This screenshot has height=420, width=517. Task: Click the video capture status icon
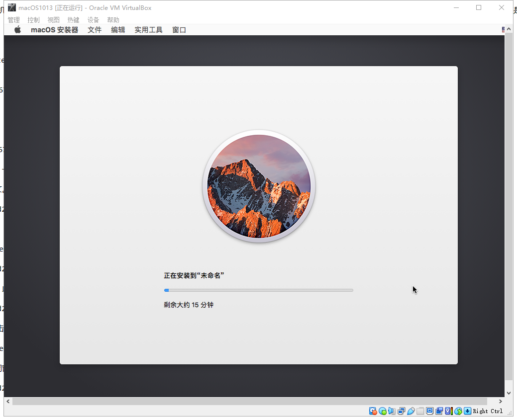439,411
